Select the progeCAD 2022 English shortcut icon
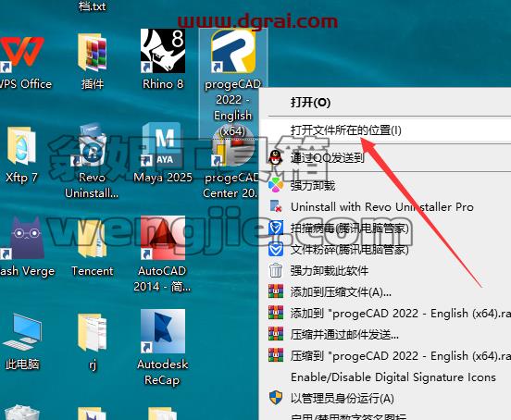This screenshot has height=420, width=511. click(x=233, y=51)
